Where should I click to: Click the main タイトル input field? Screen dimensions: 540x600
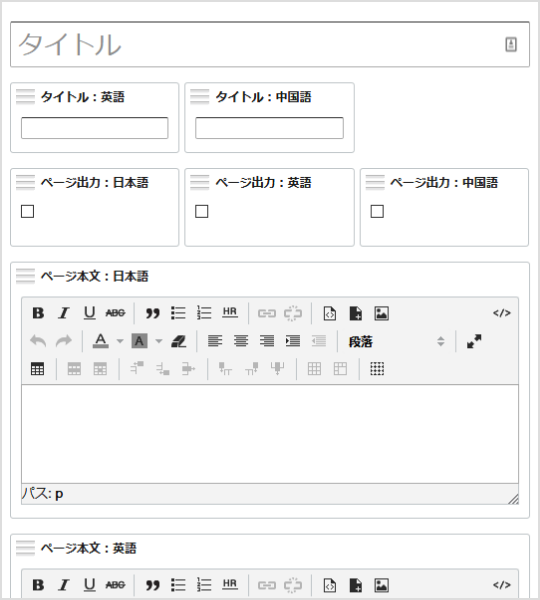point(270,44)
